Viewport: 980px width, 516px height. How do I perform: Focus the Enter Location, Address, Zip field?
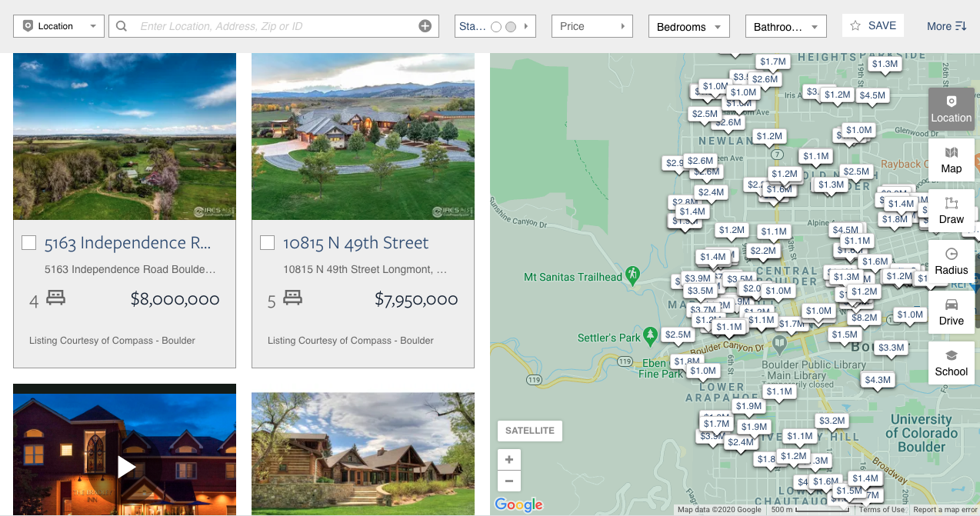coord(273,26)
